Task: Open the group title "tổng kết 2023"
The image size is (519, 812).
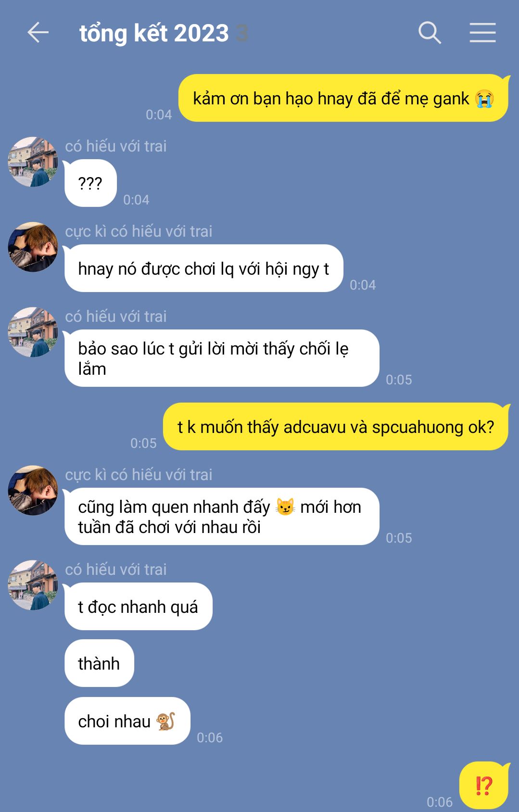Action: [x=154, y=33]
